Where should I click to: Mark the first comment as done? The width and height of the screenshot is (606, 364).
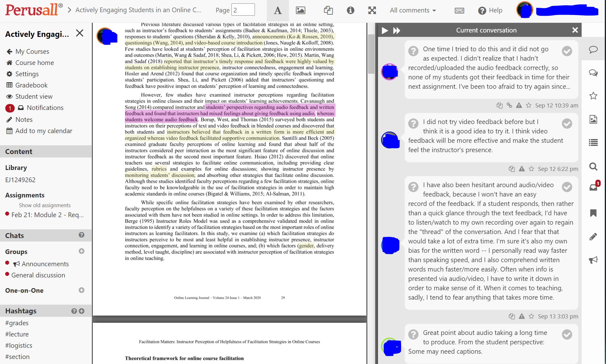(x=567, y=51)
